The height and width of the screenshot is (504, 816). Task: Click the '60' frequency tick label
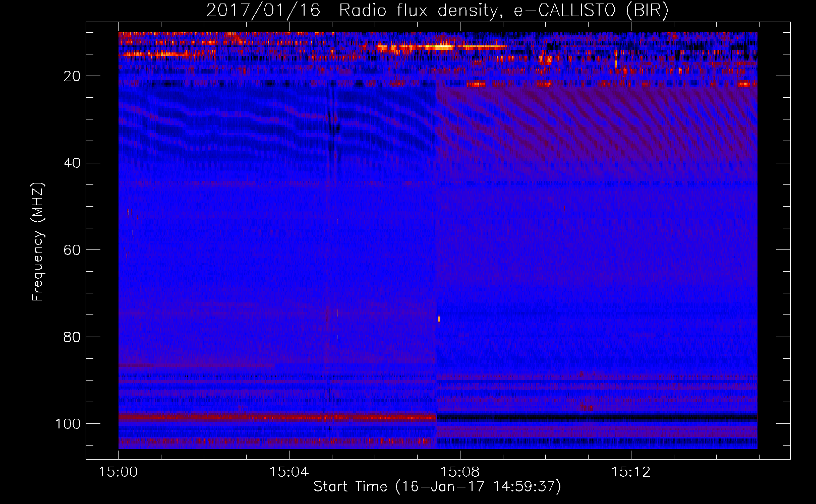click(72, 250)
